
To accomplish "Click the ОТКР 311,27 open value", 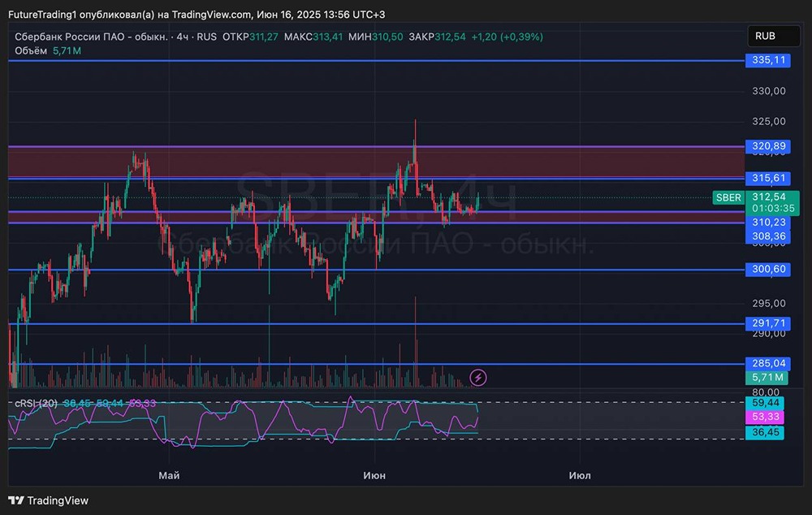I will (x=250, y=37).
